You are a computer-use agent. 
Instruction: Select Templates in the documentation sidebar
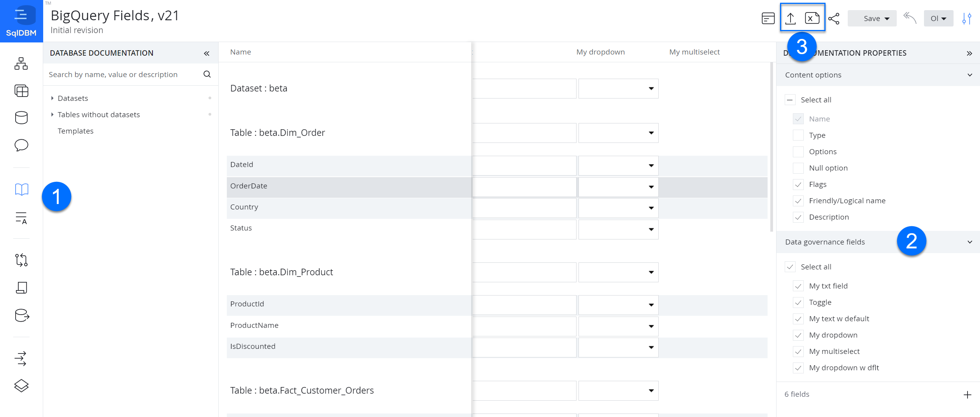click(75, 131)
